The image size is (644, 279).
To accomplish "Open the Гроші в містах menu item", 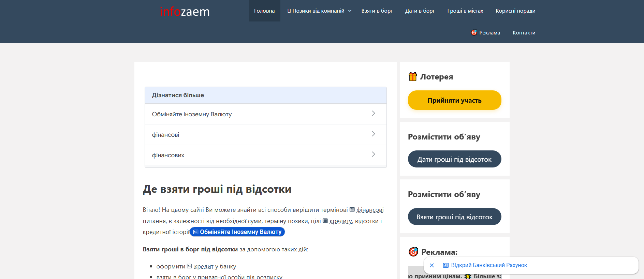I will click(x=465, y=11).
